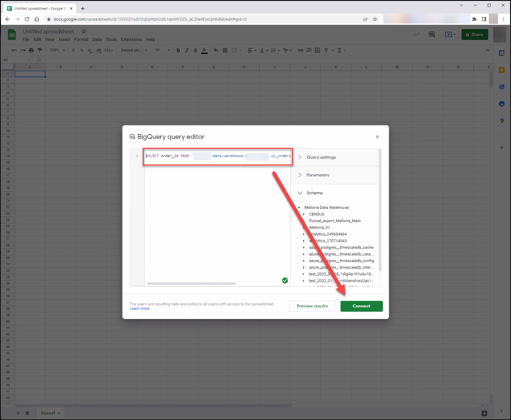Click the Connect button
This screenshot has width=511, height=420.
(x=361, y=306)
